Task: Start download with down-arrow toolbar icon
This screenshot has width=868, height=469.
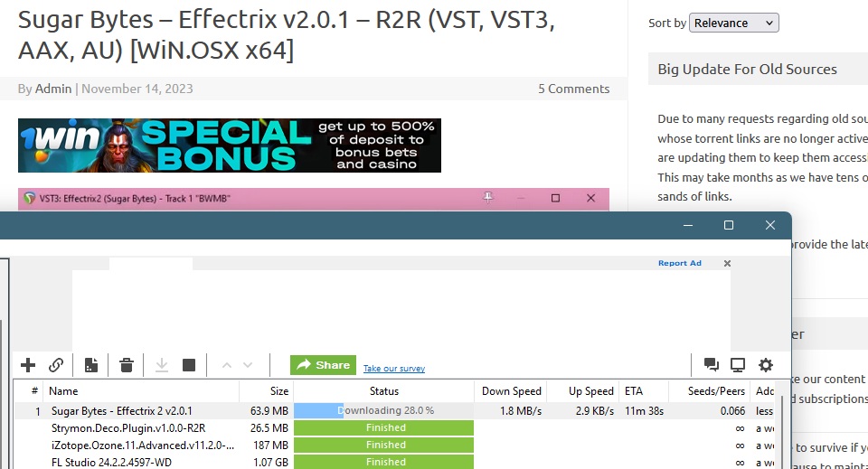Action: coord(161,365)
